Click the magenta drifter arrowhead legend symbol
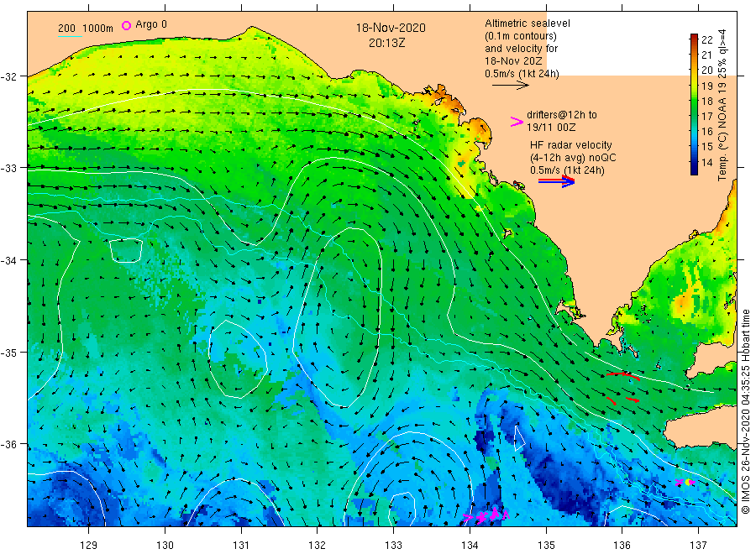The height and width of the screenshot is (554, 756). 517,122
